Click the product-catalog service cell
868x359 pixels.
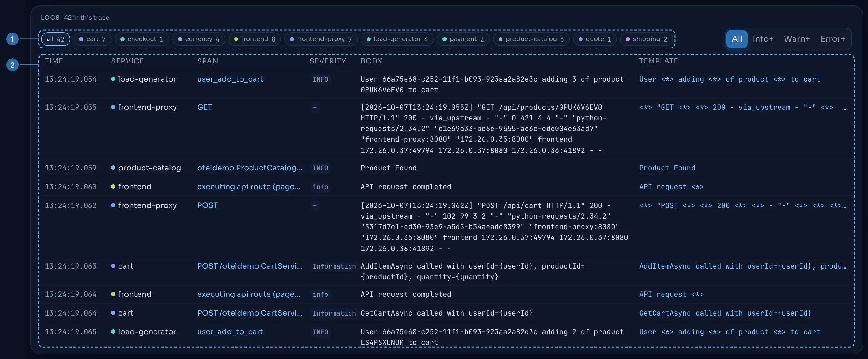(146, 168)
